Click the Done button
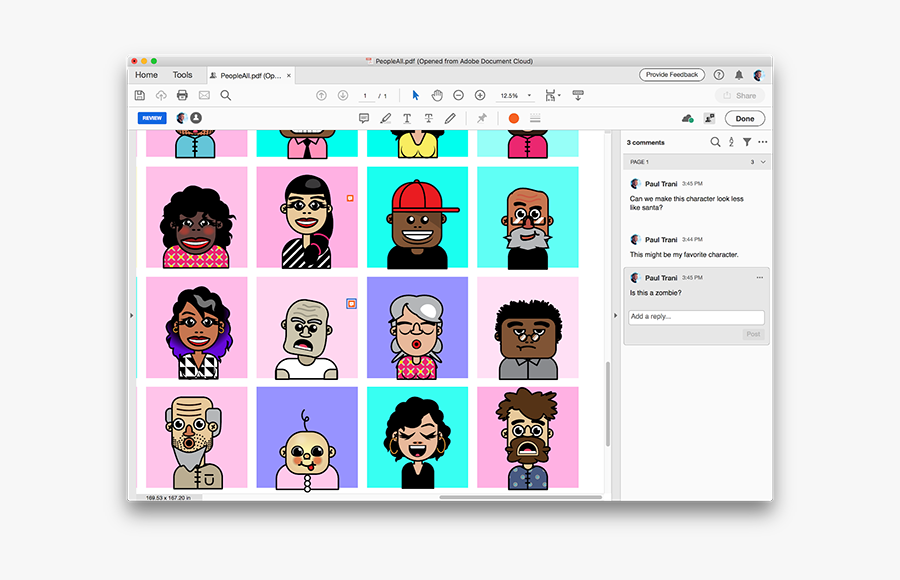The height and width of the screenshot is (580, 900). 745,118
